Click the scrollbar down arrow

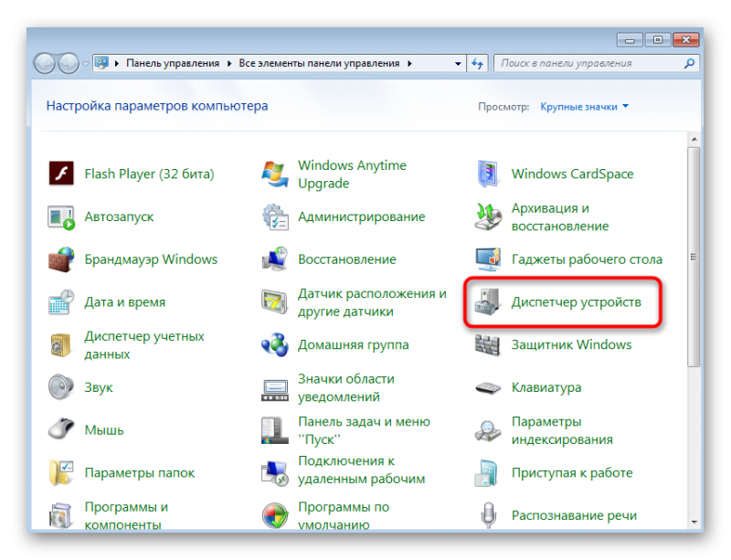(694, 522)
